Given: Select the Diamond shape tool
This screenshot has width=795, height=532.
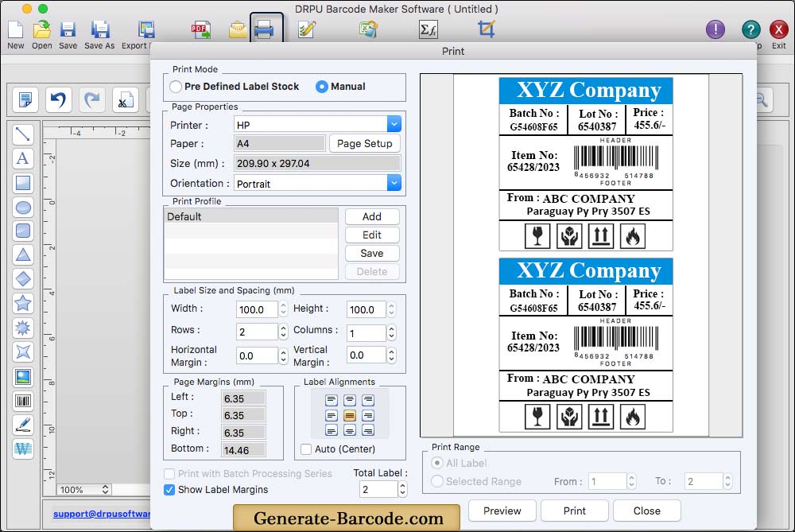Looking at the screenshot, I should pos(23,279).
